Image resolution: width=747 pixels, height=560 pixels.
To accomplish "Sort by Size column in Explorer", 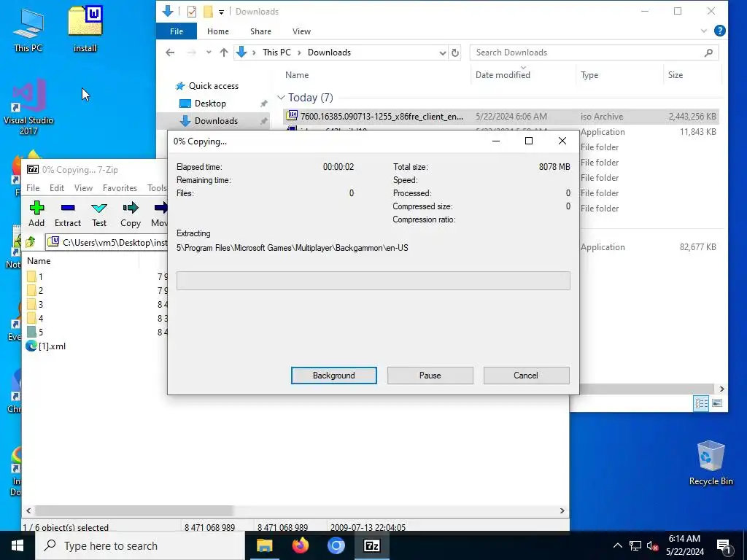I will pos(675,75).
